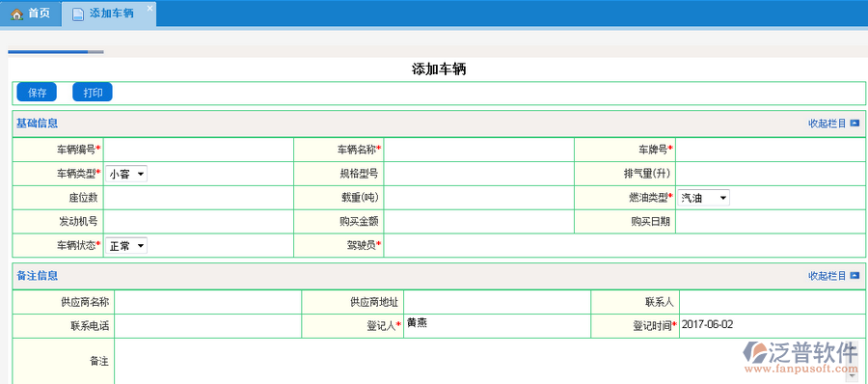Open the 车辆类型 dropdown
The image size is (868, 384).
coord(126,174)
